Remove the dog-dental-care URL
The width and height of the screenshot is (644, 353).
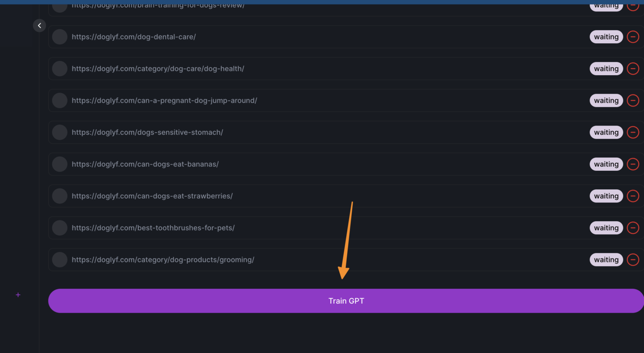pos(633,37)
